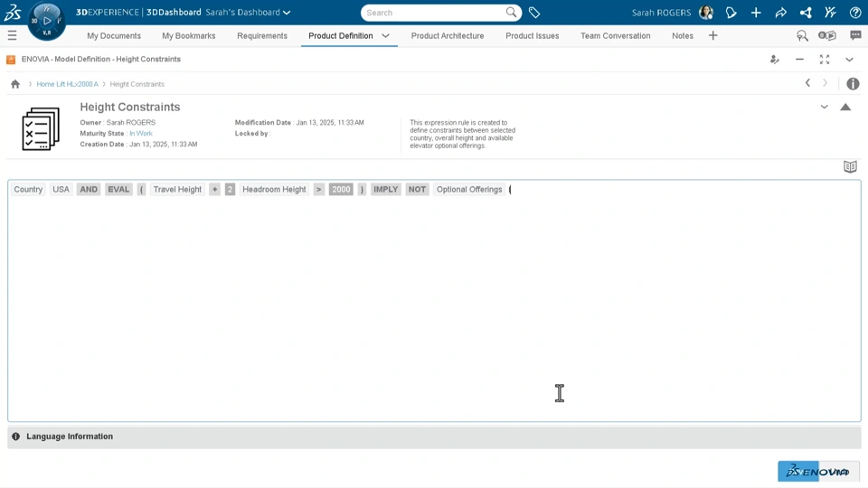Select the Optional Offerings token
Viewport: 868px width, 488px height.
coord(469,189)
